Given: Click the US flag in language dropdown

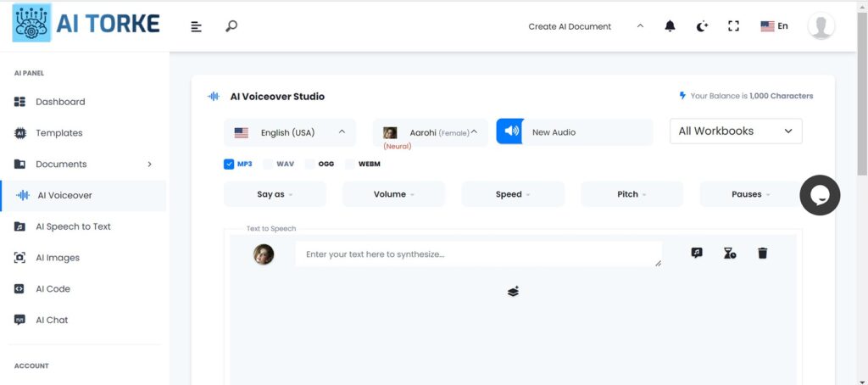Looking at the screenshot, I should (x=241, y=133).
